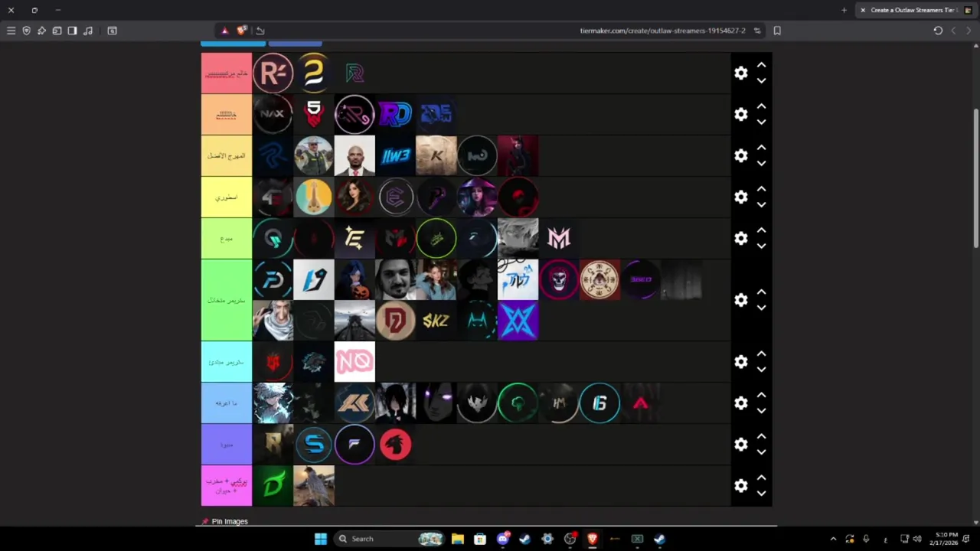This screenshot has height=551, width=980.
Task: Move the pink bottom tier row up
Action: [761, 478]
